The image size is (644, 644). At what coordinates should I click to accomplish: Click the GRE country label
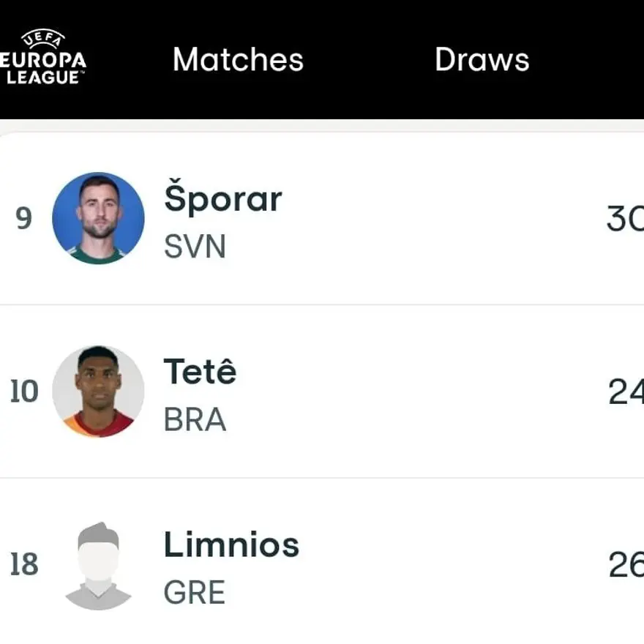[194, 593]
